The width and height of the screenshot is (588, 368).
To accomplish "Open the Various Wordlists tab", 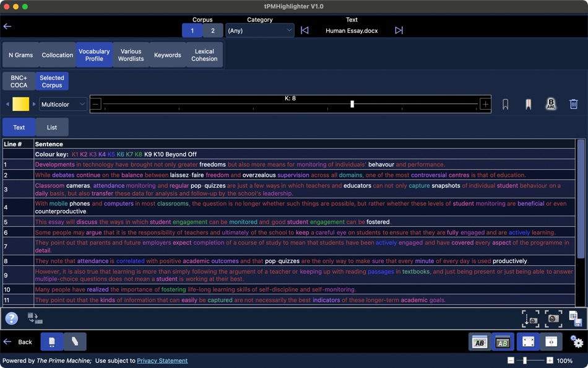I will pyautogui.click(x=131, y=55).
